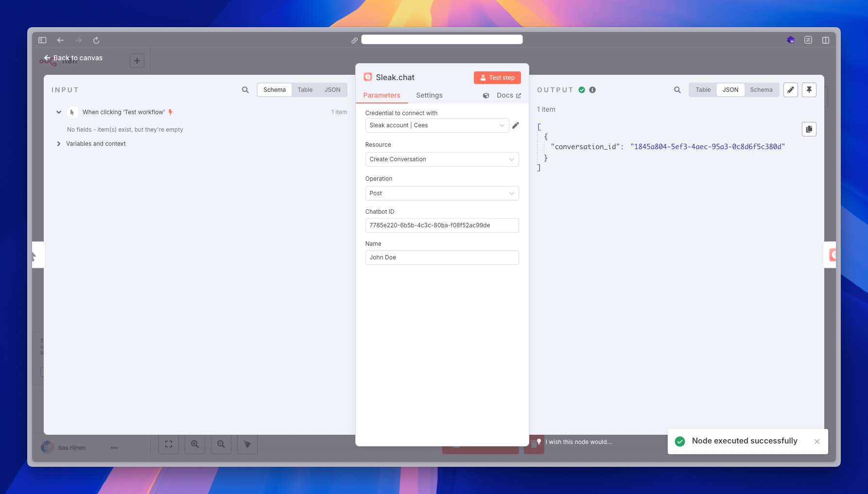The width and height of the screenshot is (868, 494).
Task: Edit output with the pencil button
Action: click(791, 90)
